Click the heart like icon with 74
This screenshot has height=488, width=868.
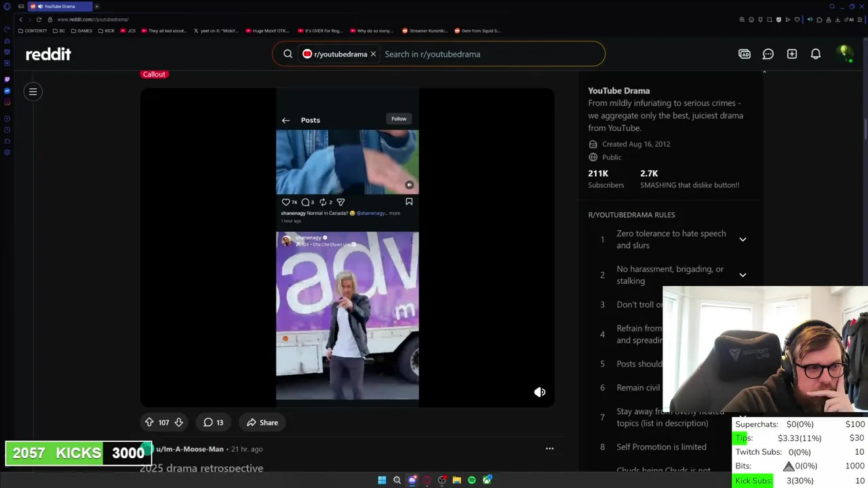[x=285, y=202]
